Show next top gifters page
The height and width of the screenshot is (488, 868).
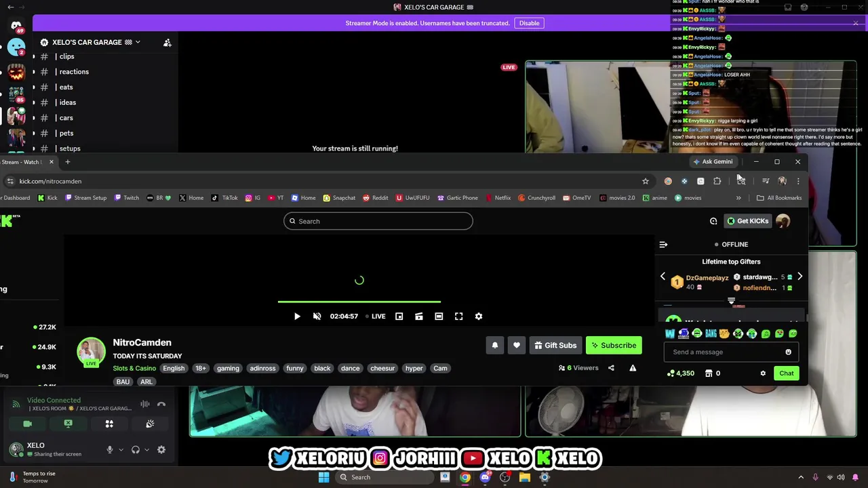tap(800, 277)
